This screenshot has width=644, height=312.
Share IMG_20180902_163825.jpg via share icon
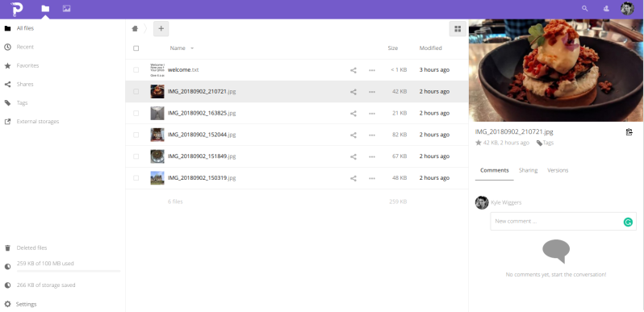coord(353,114)
